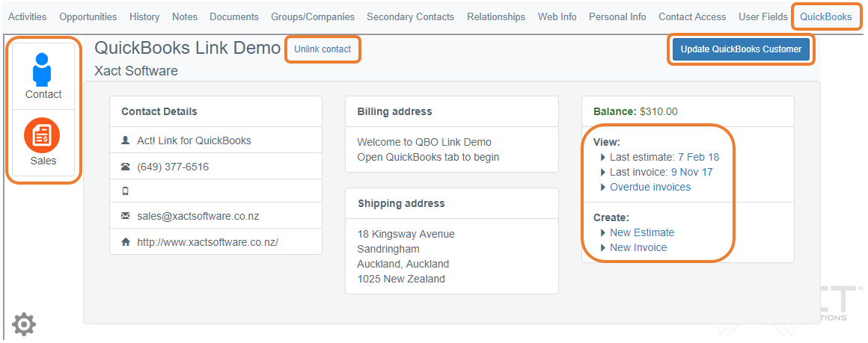Click the Auckland, Auckland shipping address line
The width and height of the screenshot is (868, 343).
[x=403, y=264]
